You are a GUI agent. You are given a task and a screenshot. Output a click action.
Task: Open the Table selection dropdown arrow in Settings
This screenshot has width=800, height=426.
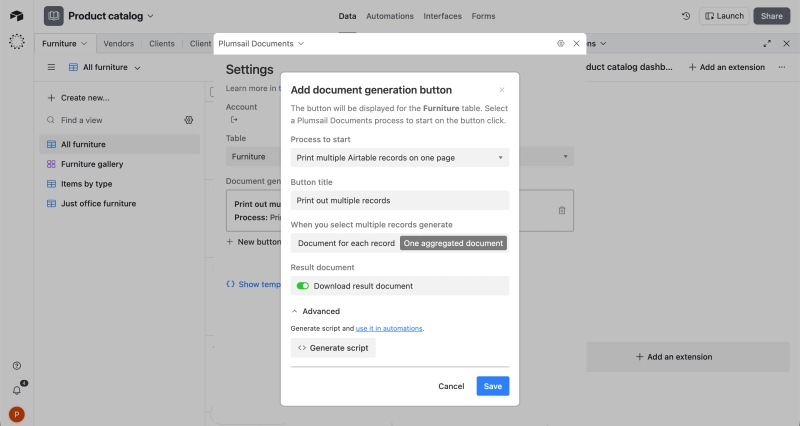565,157
